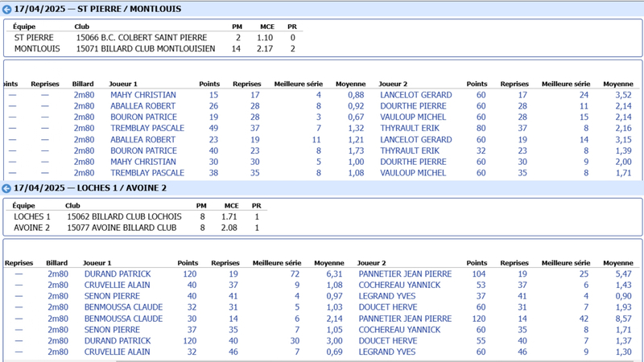Open MAHY CHRISTIAN in the row against LANCELOT GERARD
Image resolution: width=644 pixels, height=362 pixels.
coord(143,95)
